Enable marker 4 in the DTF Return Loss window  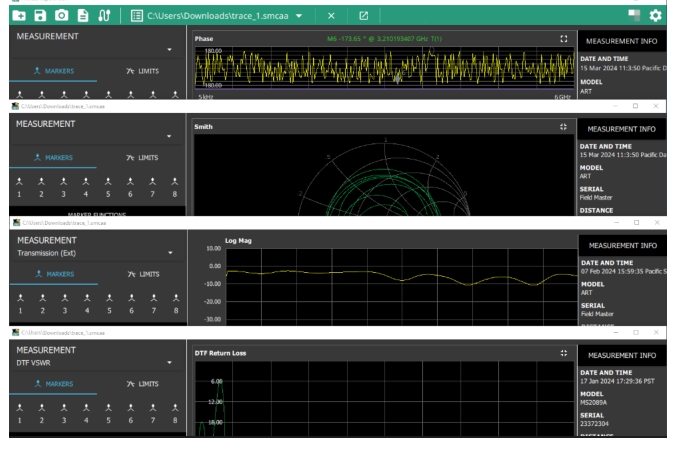tap(86, 413)
